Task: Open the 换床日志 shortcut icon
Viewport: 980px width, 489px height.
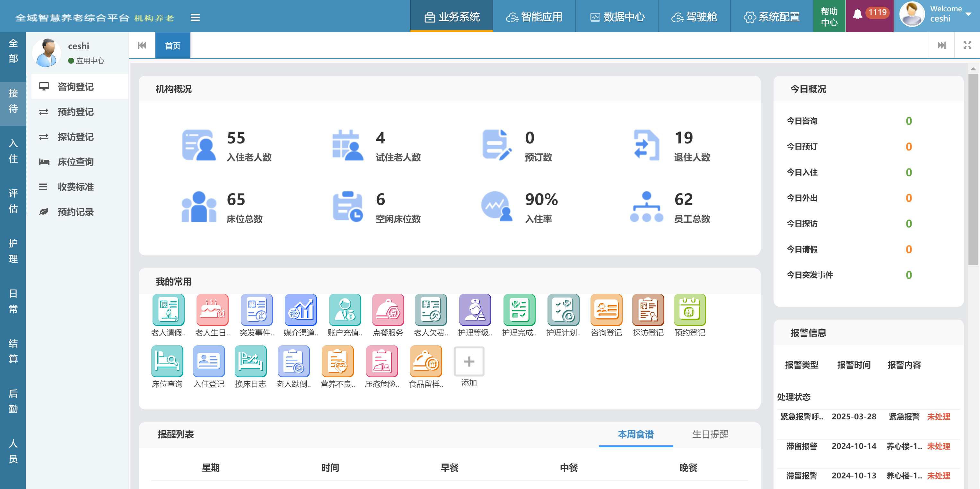Action: [x=250, y=361]
